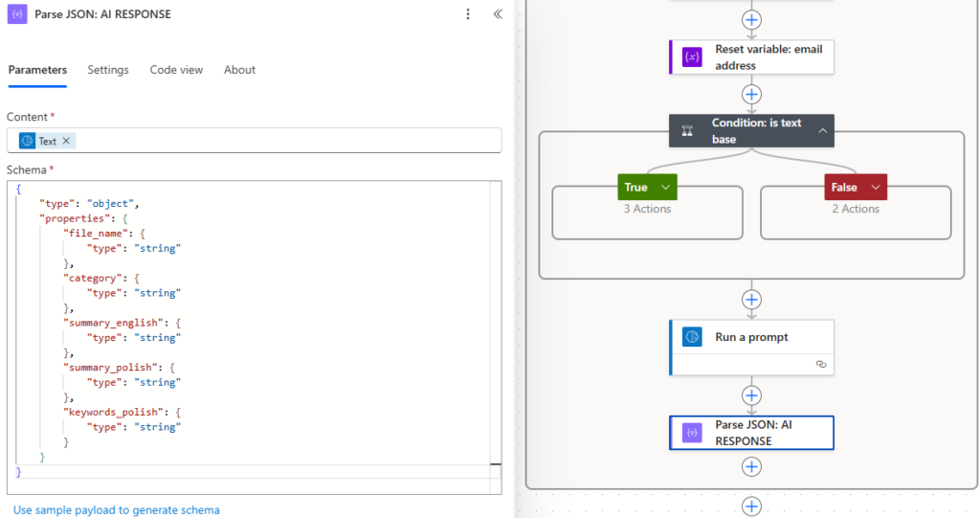Viewport: 980px width, 518px height.
Task: Click the "category" key in schema
Action: coord(95,278)
